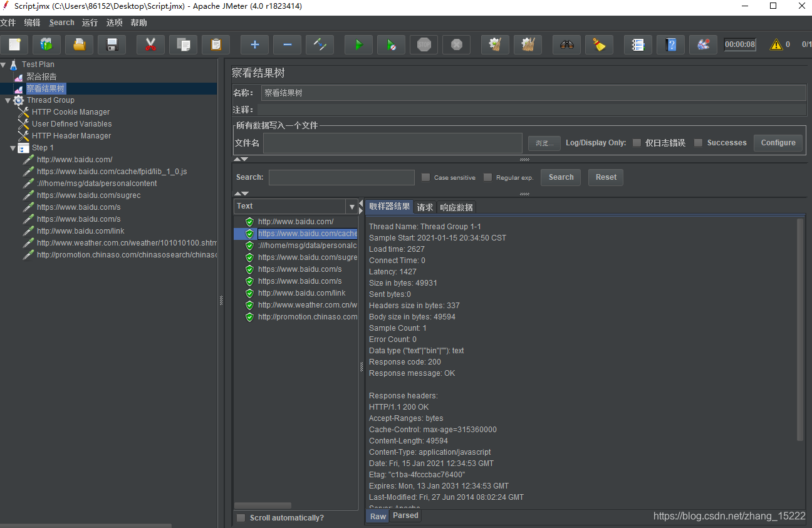Click the yellow warning triangle log indicator
Image resolution: width=812 pixels, height=528 pixels.
[x=776, y=44]
